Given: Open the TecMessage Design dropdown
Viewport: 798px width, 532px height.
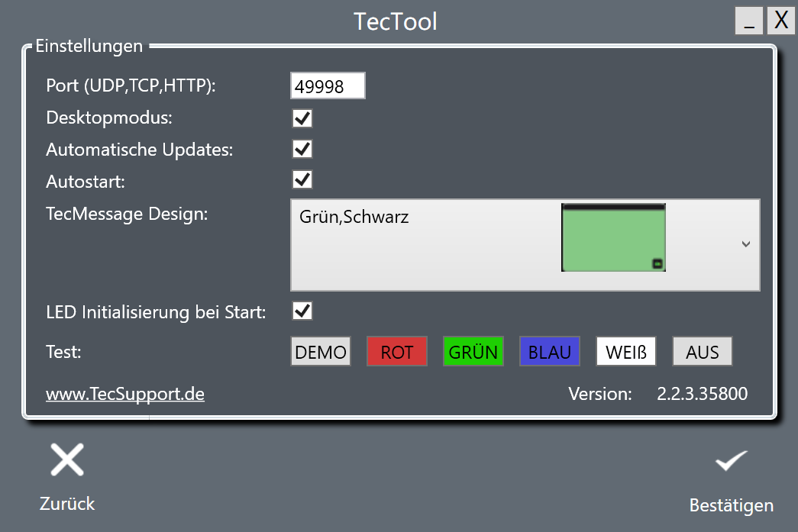Looking at the screenshot, I should pos(525,245).
